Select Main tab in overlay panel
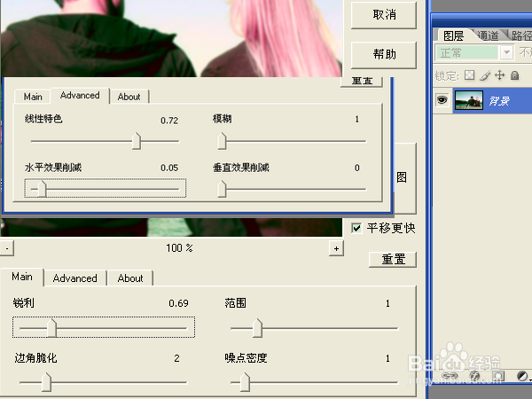 pyautogui.click(x=33, y=97)
